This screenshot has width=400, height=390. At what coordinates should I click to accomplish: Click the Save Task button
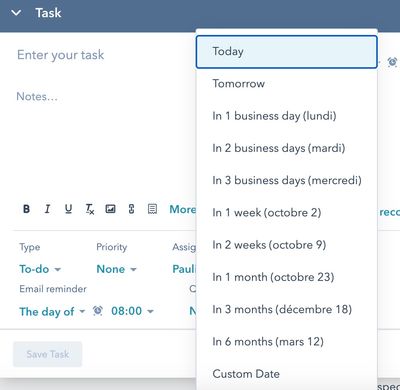48,354
